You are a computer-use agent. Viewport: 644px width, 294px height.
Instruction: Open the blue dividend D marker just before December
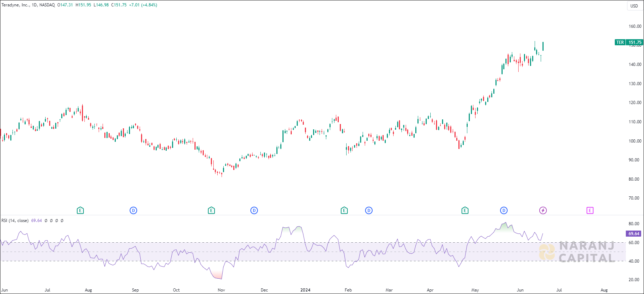click(254, 211)
